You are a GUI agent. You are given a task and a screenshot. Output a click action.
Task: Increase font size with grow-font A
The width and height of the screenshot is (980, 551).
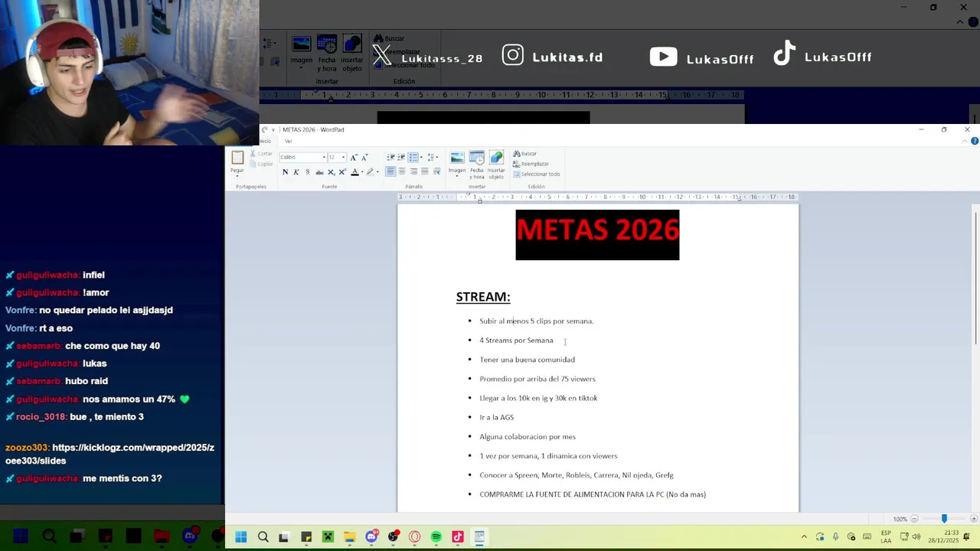[x=354, y=157]
